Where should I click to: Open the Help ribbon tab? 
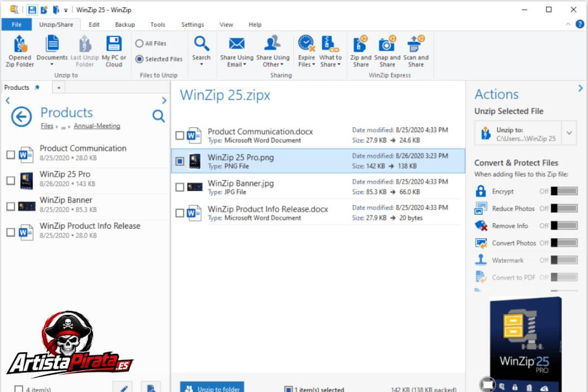tap(255, 24)
